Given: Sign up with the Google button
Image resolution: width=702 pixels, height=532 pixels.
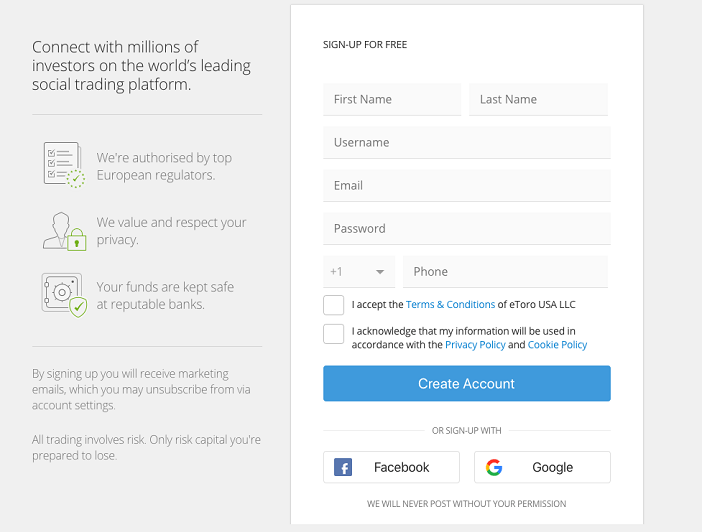Looking at the screenshot, I should pos(542,467).
